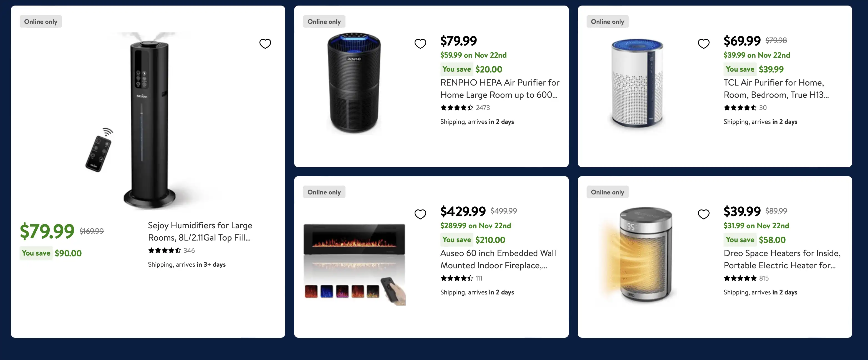Screen dimensions: 868x360
Task: Open Auseo 60 inch Fireplace product title
Action: click(498, 259)
